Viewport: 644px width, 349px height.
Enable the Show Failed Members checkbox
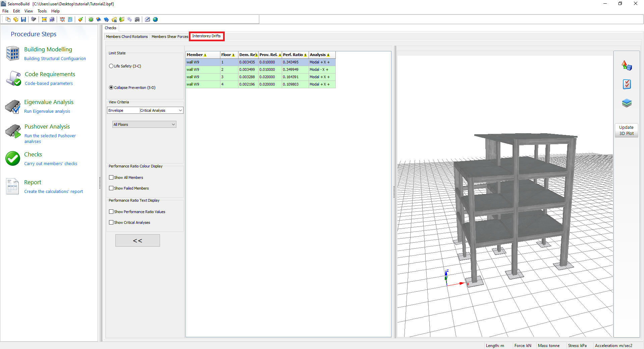tap(111, 188)
